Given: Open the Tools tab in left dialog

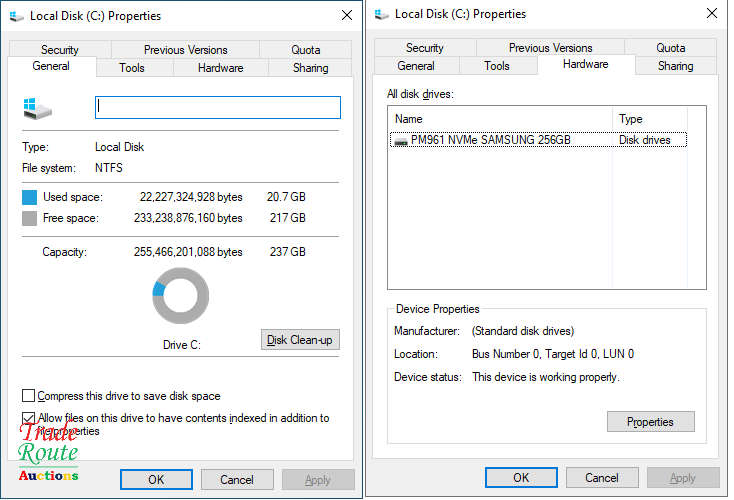Looking at the screenshot, I should [132, 68].
